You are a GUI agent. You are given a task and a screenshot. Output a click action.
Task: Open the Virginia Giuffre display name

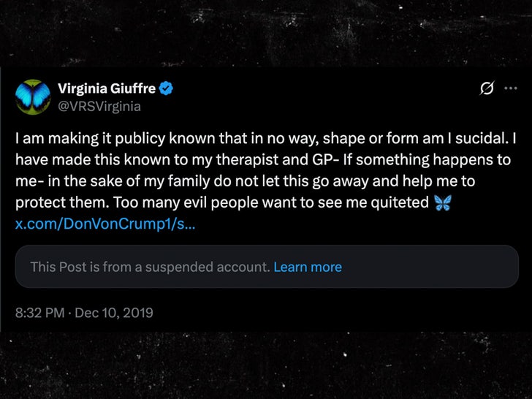coord(106,89)
